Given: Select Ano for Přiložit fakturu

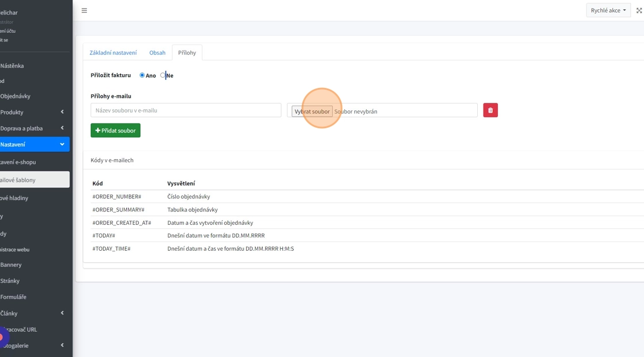Looking at the screenshot, I should (x=142, y=75).
